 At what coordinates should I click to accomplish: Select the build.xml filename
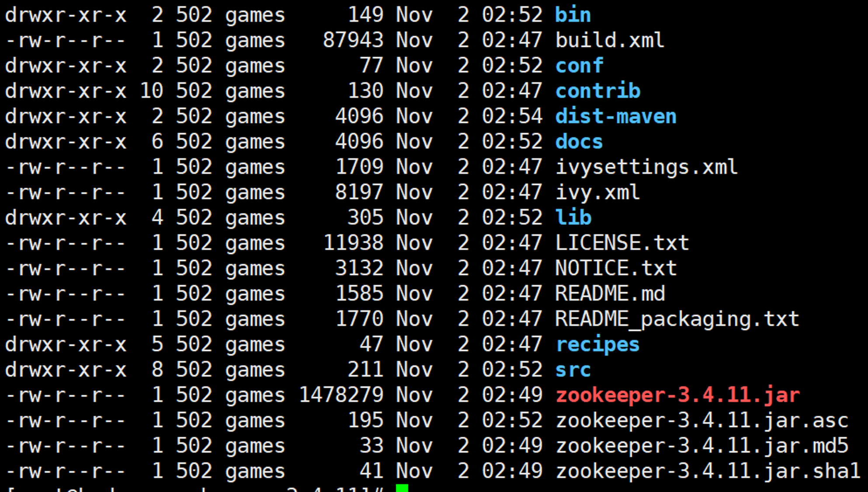(610, 40)
